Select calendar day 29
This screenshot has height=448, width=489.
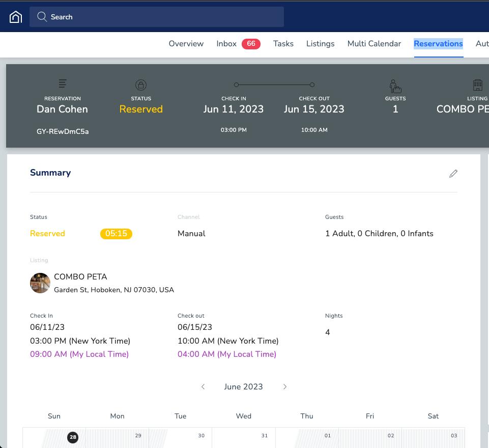138,435
